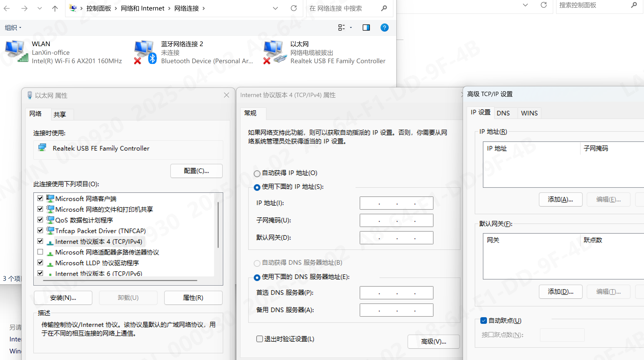The height and width of the screenshot is (360, 644).
Task: Expand the background Control Panel address dropdown
Action: coord(525,5)
